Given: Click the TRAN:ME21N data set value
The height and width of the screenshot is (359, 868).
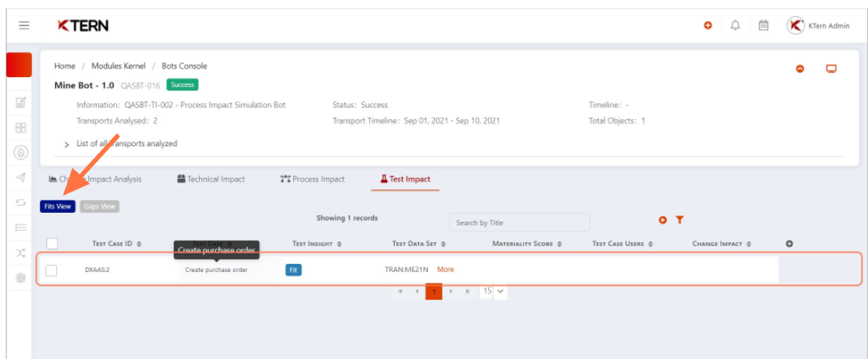Looking at the screenshot, I should 408,270.
